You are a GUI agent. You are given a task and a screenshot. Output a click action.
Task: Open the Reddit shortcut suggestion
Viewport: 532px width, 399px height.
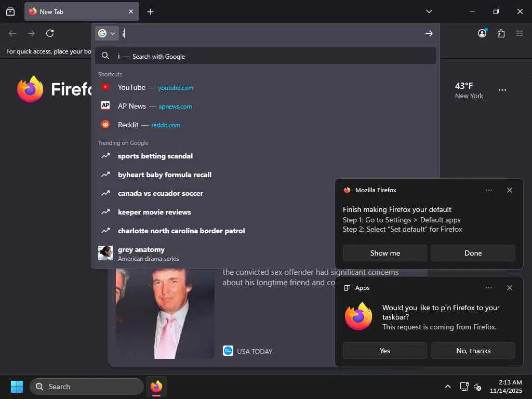(265, 125)
